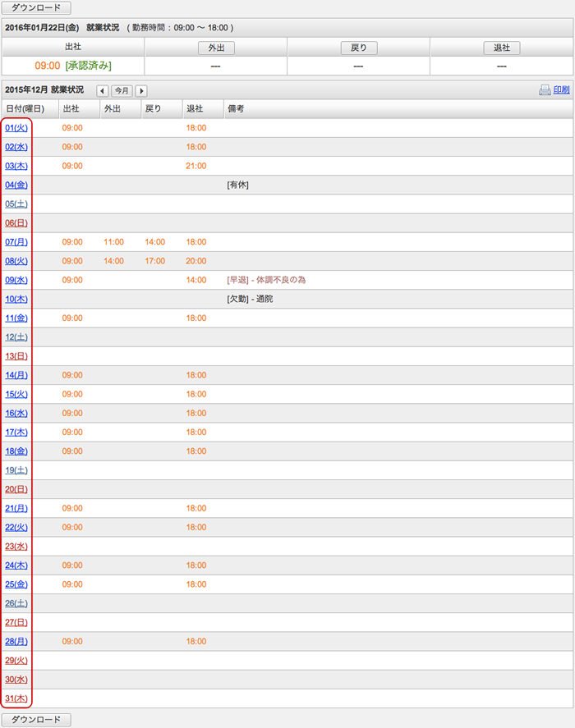Click the 21:00 leave time on 03(木)
The width and height of the screenshot is (575, 728).
pyautogui.click(x=196, y=166)
